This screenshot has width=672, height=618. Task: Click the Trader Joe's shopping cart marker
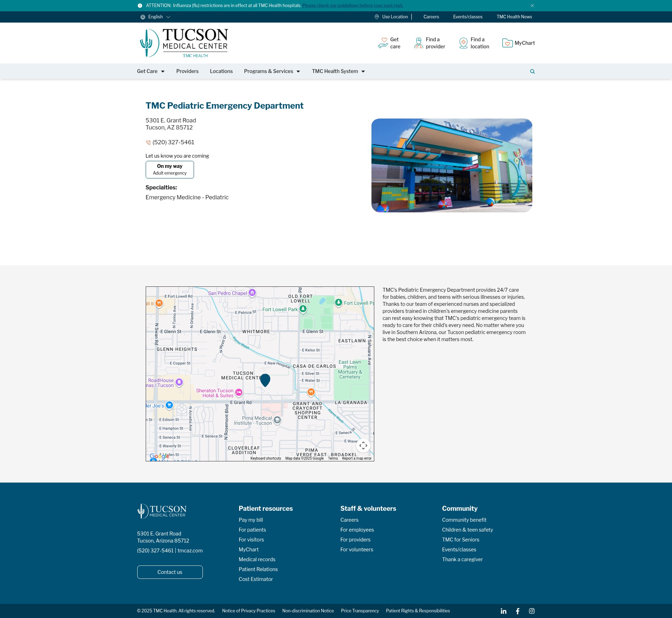click(169, 405)
